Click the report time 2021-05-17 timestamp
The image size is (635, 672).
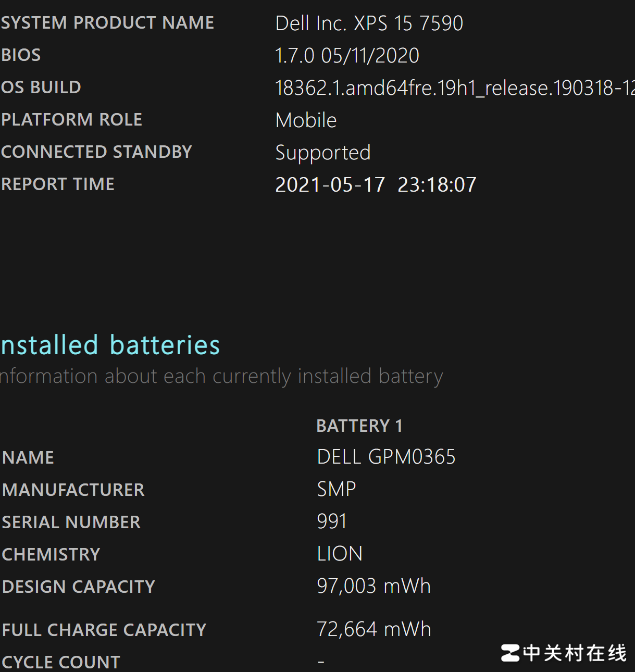point(376,184)
